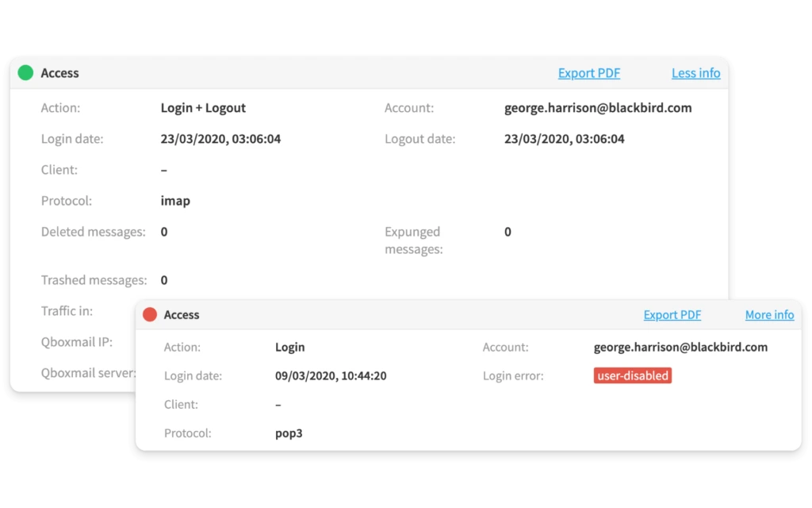
Task: Click the green status dot on first Access card
Action: (25, 73)
